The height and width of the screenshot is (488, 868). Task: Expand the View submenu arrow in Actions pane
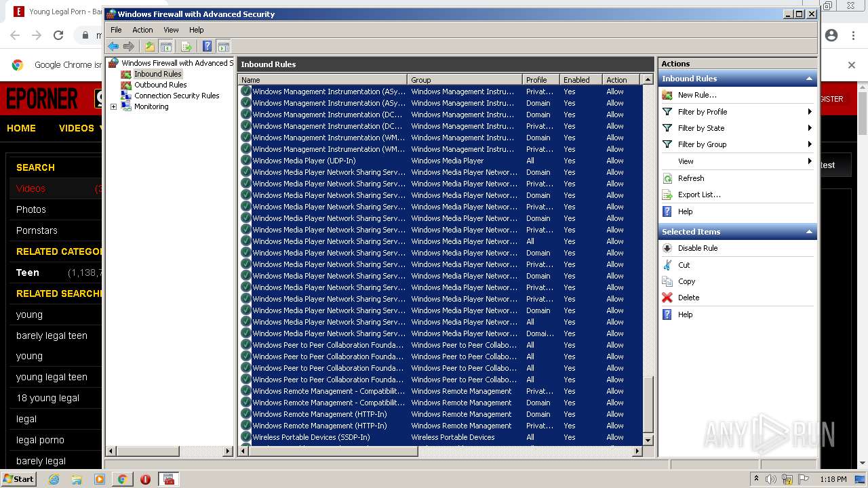(x=809, y=161)
